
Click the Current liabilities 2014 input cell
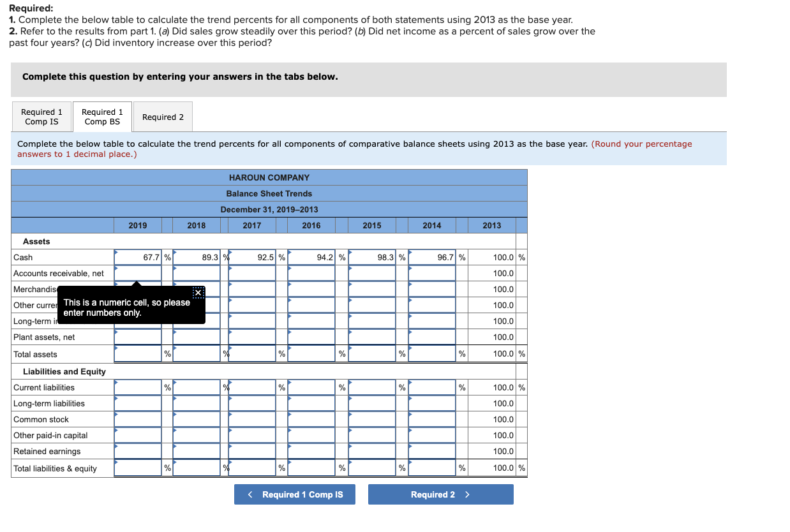coord(431,387)
